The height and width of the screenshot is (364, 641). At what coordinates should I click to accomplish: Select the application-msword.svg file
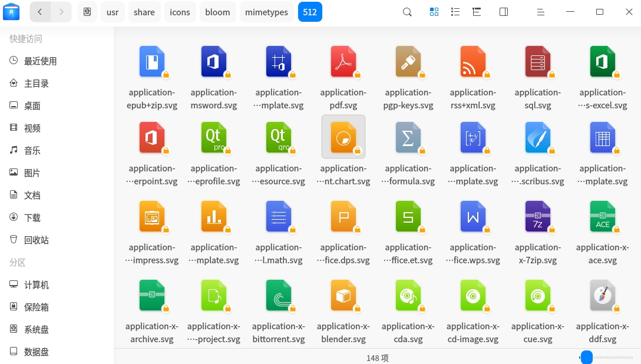coord(214,61)
